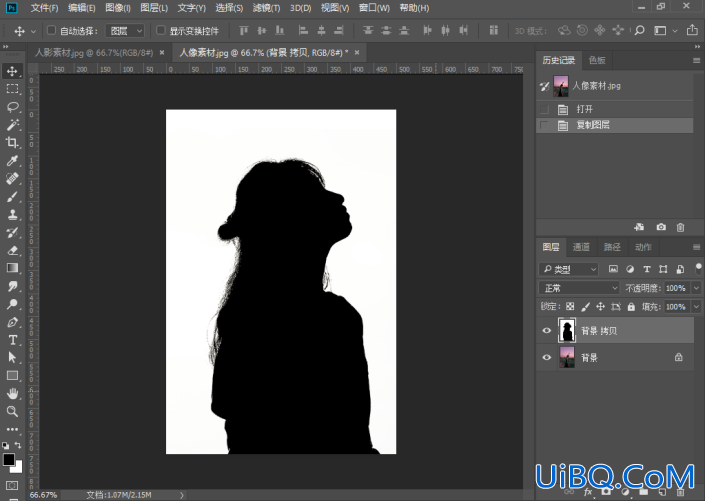Delete current state in History panel
Screen dimensions: 705x501
pos(680,227)
